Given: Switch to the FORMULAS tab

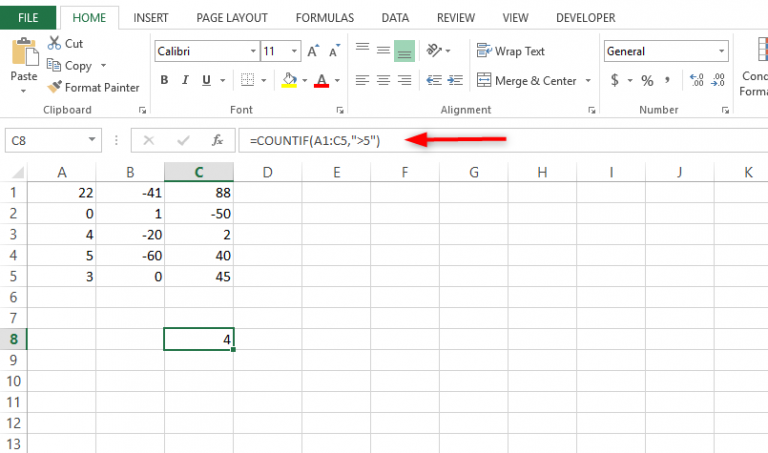Looking at the screenshot, I should click(324, 17).
